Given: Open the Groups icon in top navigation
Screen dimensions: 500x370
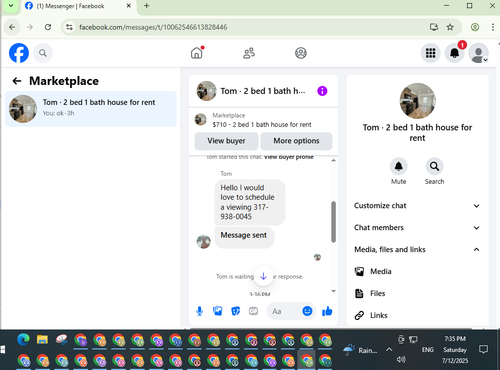Looking at the screenshot, I should 301,53.
